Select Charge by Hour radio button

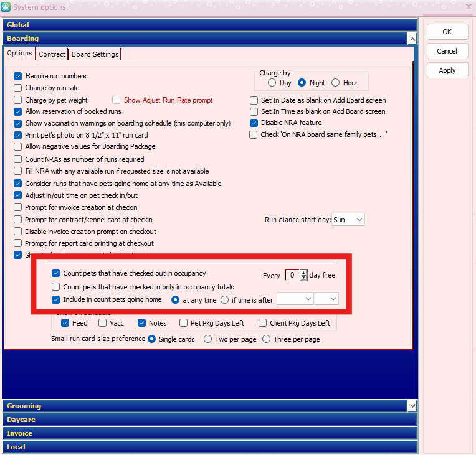point(335,83)
